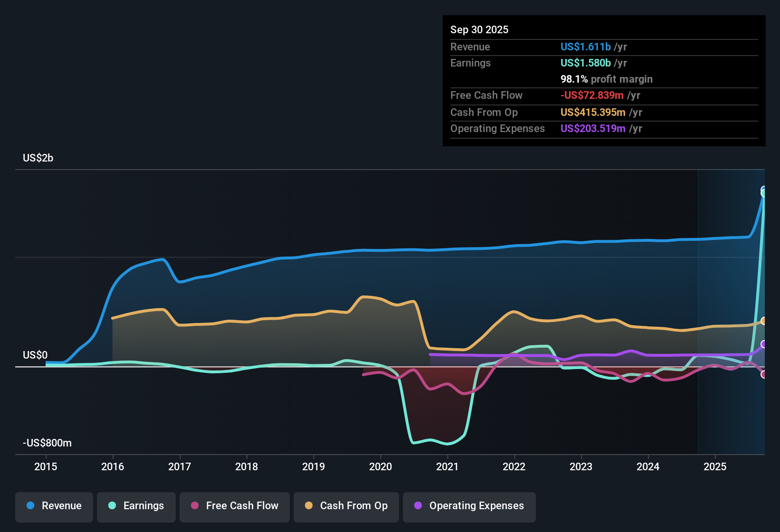Toggle the Free Cash Flow series off
The image size is (780, 532).
[x=234, y=506]
